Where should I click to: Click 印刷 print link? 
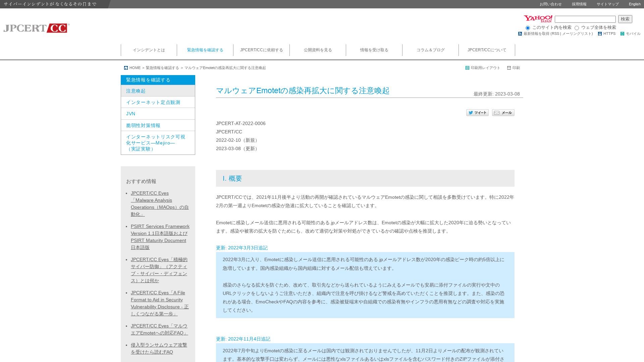[516, 68]
